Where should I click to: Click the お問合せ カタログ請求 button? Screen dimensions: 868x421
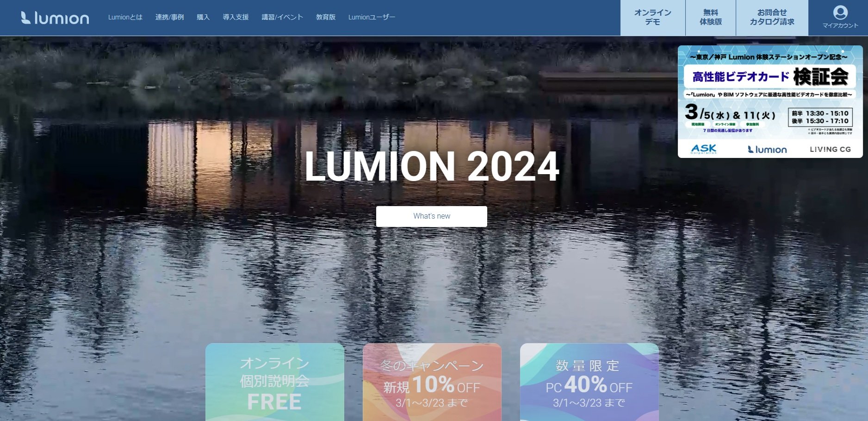(x=772, y=18)
